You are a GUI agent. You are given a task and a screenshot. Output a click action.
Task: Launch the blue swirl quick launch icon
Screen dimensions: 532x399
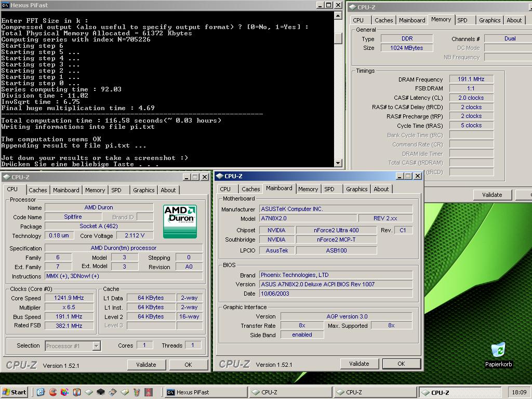pyautogui.click(x=41, y=392)
